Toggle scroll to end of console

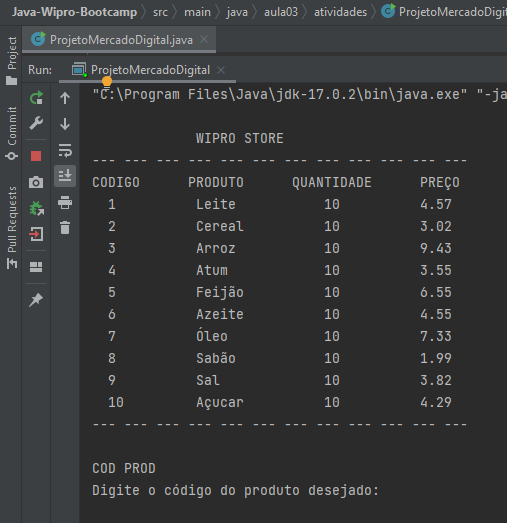point(65,175)
